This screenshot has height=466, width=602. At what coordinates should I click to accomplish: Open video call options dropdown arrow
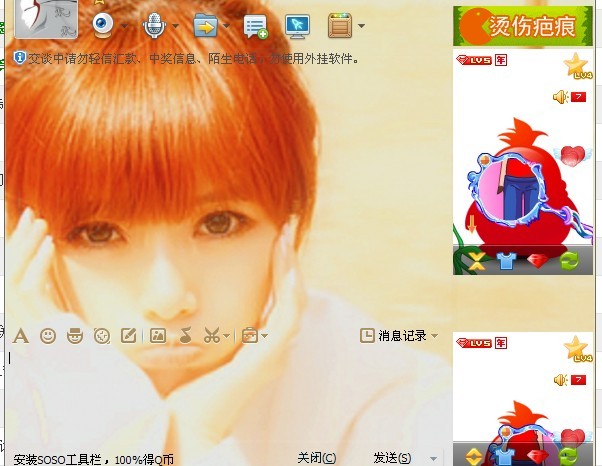(124, 26)
